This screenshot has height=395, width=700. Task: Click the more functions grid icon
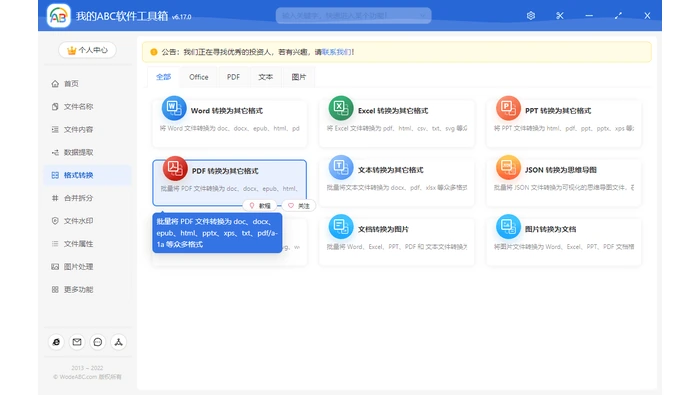click(55, 290)
